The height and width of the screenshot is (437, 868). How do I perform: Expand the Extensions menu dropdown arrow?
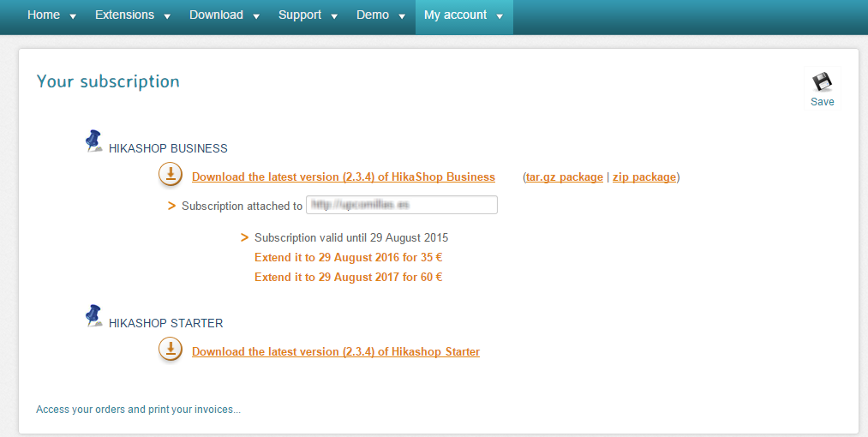click(x=167, y=16)
